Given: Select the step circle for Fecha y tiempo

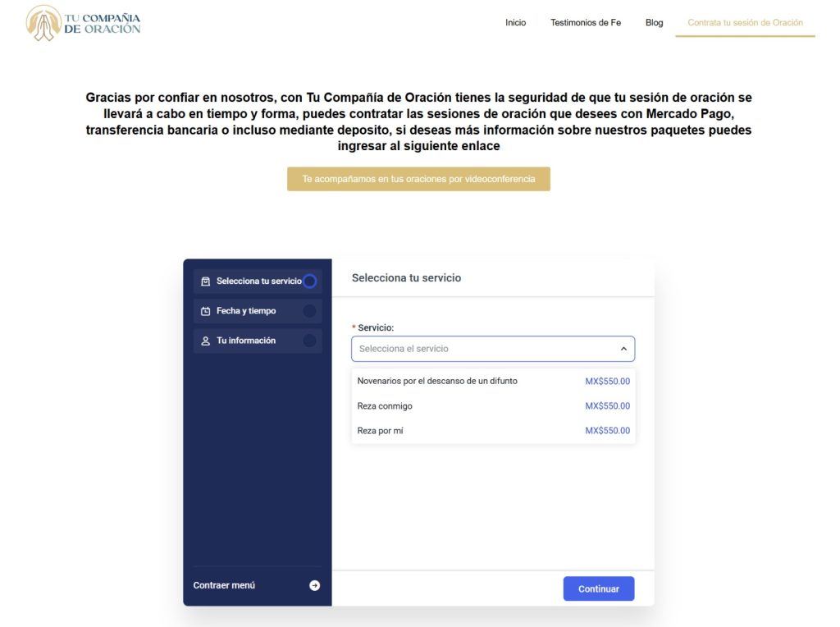Looking at the screenshot, I should click(x=309, y=311).
